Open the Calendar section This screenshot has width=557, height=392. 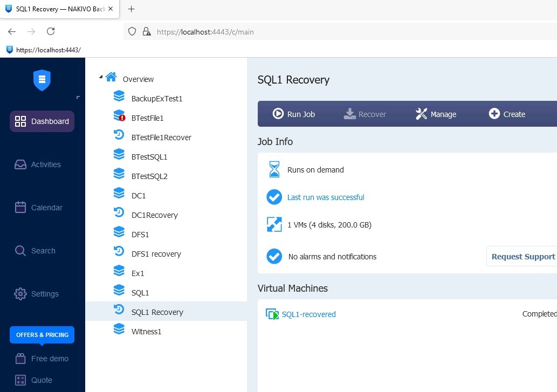[38, 208]
